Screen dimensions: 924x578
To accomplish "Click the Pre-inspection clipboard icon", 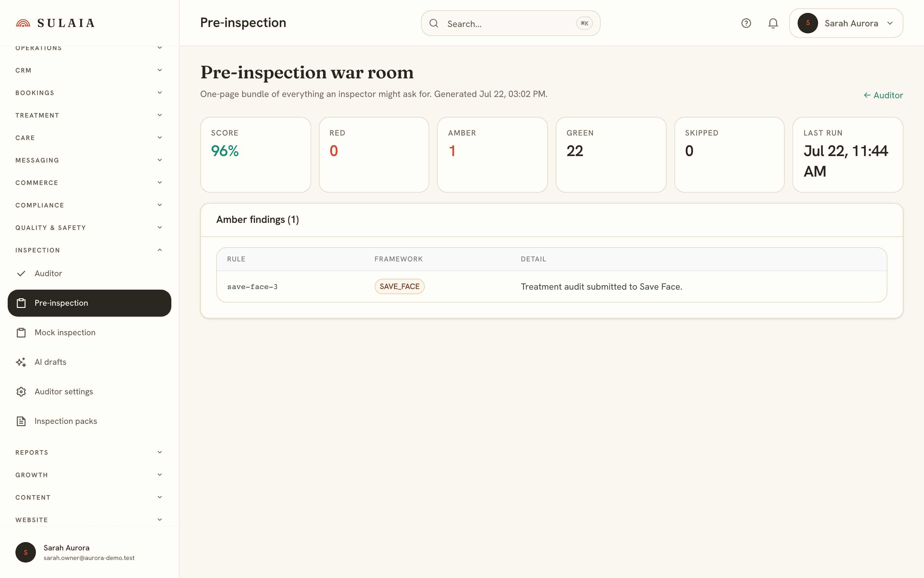I will [x=21, y=303].
